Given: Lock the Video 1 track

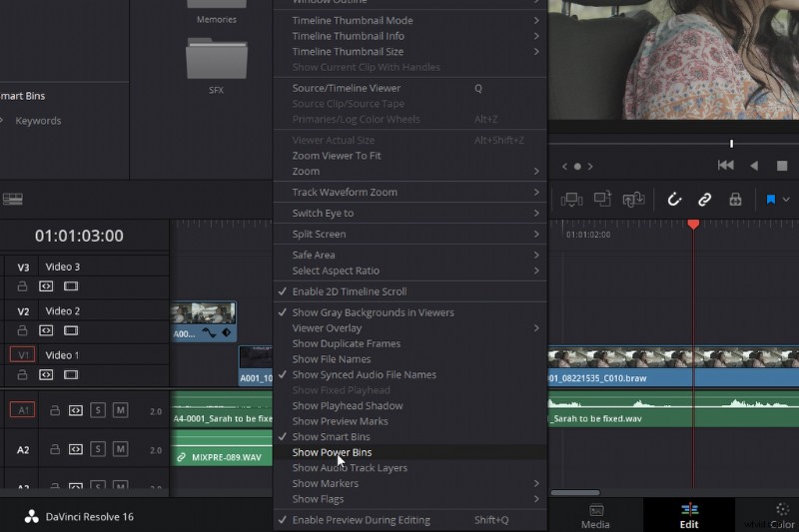Looking at the screenshot, I should click(22, 374).
